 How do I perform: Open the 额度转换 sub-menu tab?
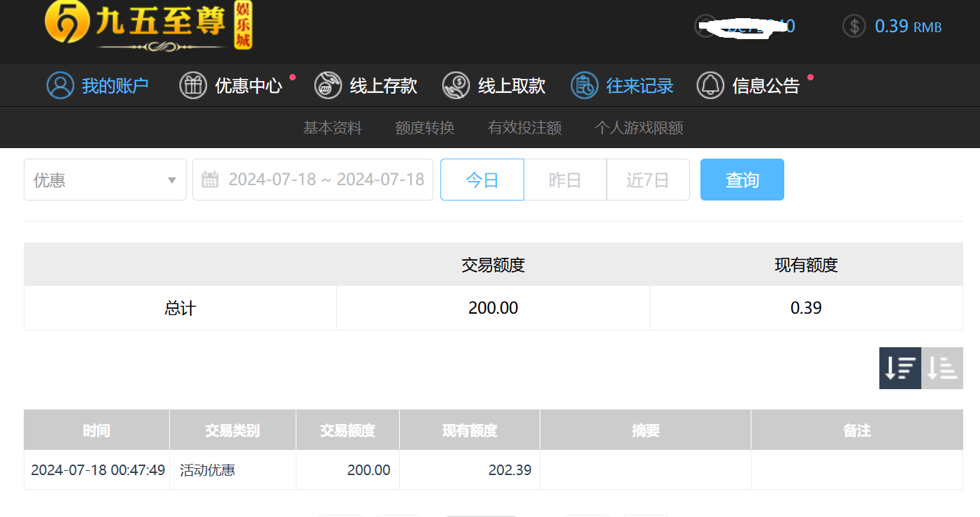[x=425, y=128]
